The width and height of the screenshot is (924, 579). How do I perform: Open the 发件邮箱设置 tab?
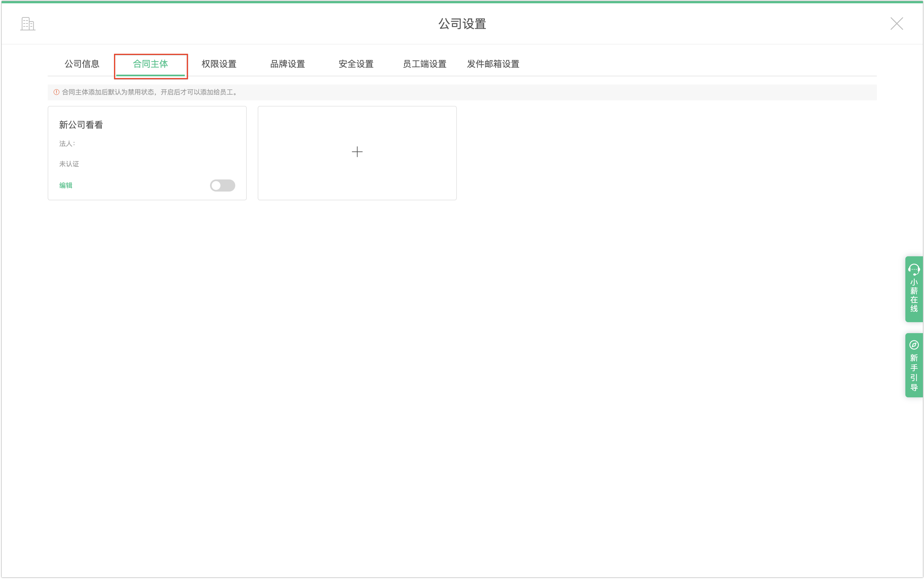click(493, 64)
